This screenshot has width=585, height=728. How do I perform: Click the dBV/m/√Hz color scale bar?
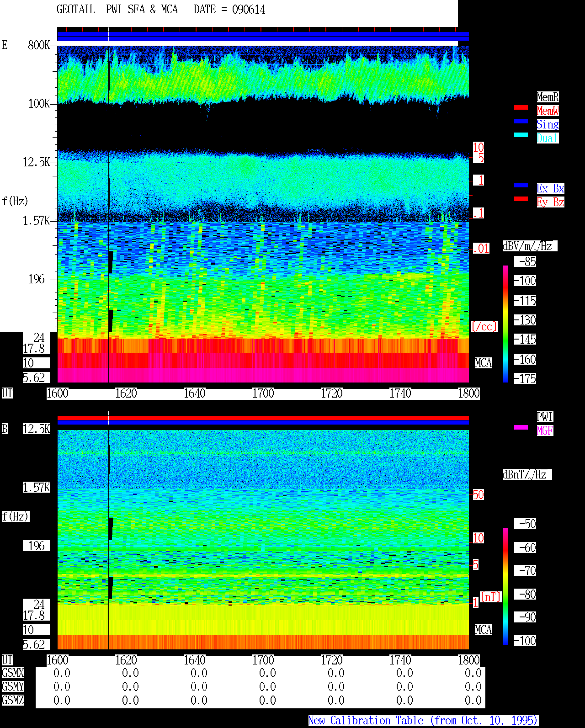(505, 324)
